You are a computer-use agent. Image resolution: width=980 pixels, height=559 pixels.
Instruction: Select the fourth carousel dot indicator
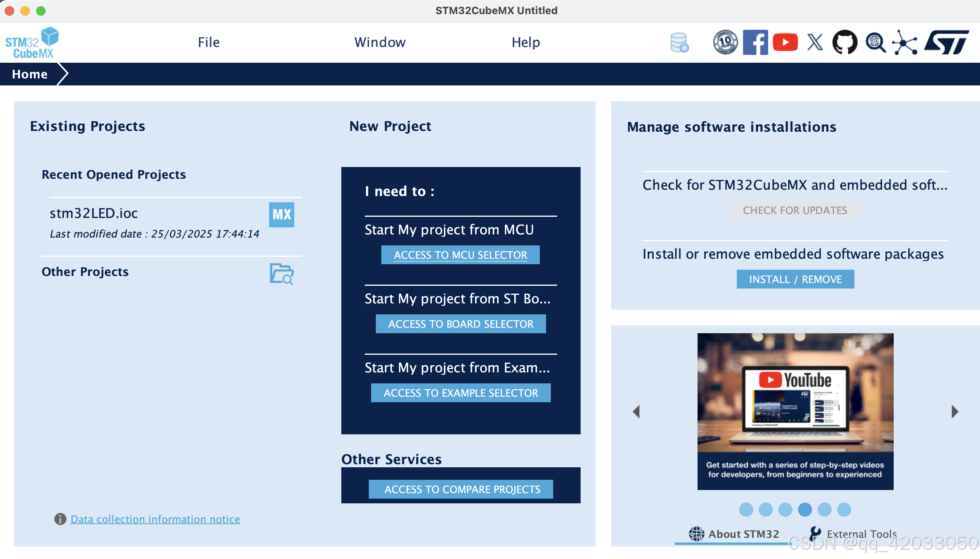pyautogui.click(x=805, y=509)
